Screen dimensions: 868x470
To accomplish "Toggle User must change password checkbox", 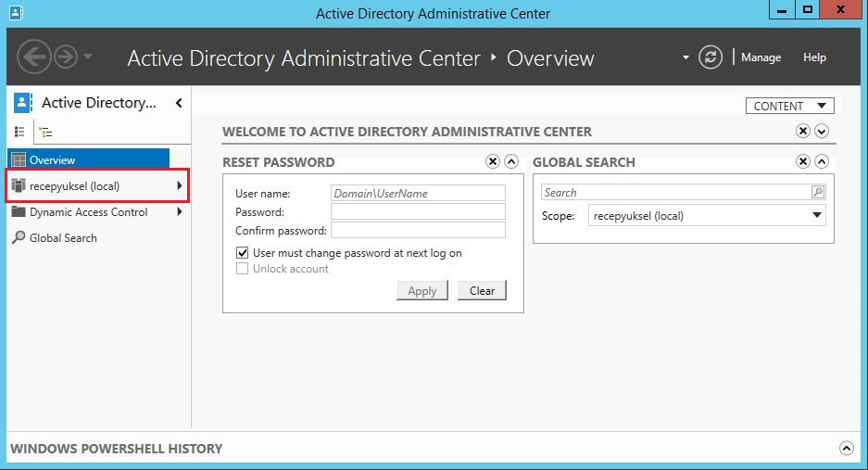I will (242, 253).
